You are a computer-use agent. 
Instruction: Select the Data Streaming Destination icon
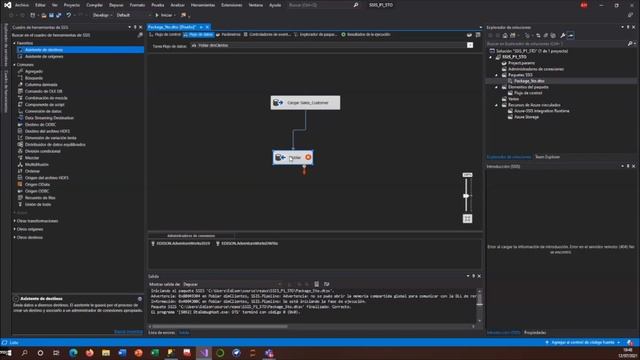(20, 118)
